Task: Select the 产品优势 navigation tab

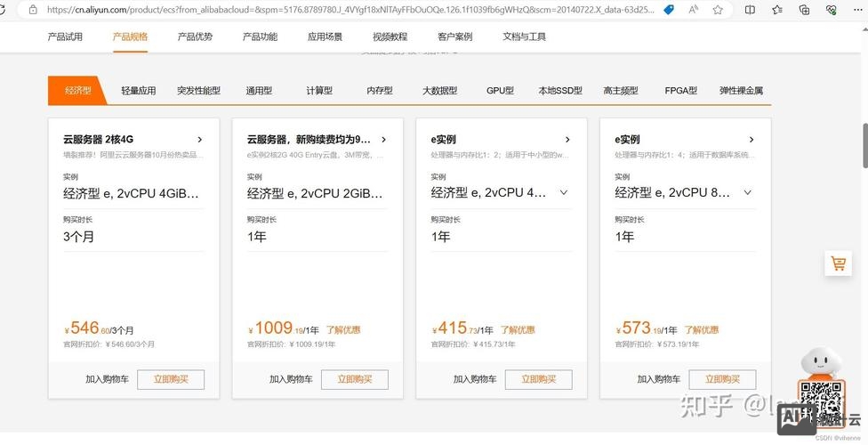Action: coord(195,36)
